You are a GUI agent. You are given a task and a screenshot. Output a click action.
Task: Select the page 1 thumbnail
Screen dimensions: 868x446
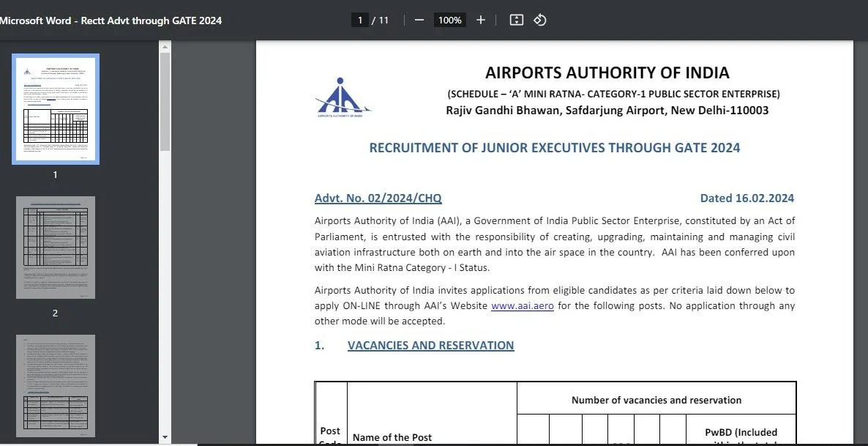point(56,109)
